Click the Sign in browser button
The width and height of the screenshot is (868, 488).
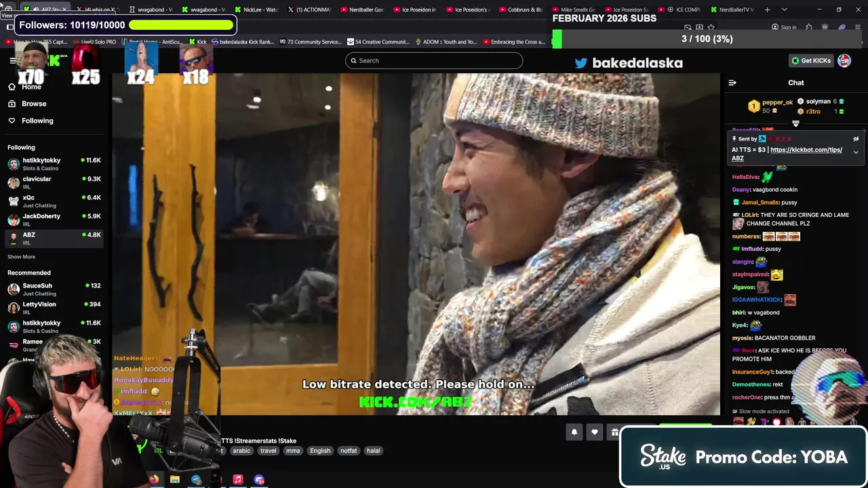coord(784,27)
